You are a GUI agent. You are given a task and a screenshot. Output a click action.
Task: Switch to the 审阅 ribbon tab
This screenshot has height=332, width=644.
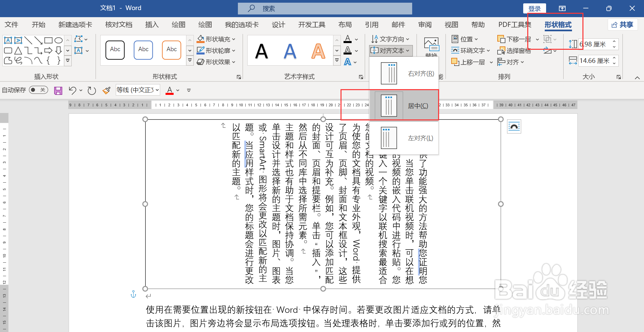tap(425, 25)
